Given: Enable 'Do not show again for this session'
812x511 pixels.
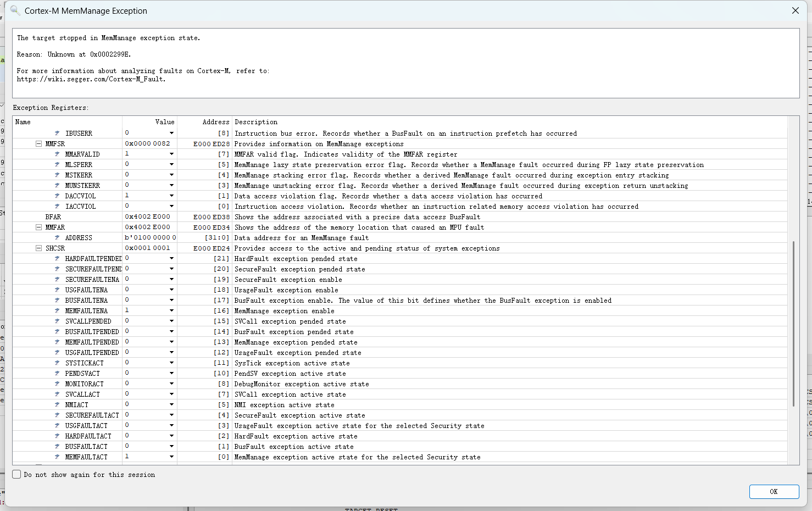Looking at the screenshot, I should pos(16,474).
